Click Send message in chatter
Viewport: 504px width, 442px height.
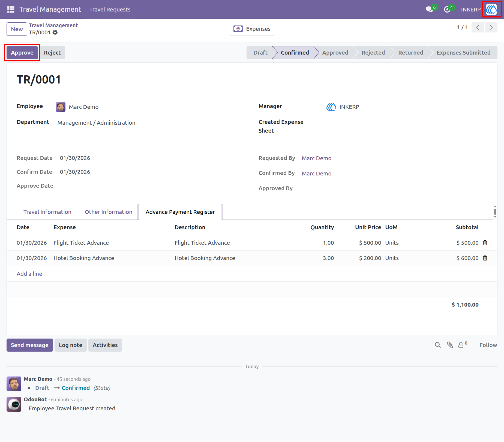[30, 345]
